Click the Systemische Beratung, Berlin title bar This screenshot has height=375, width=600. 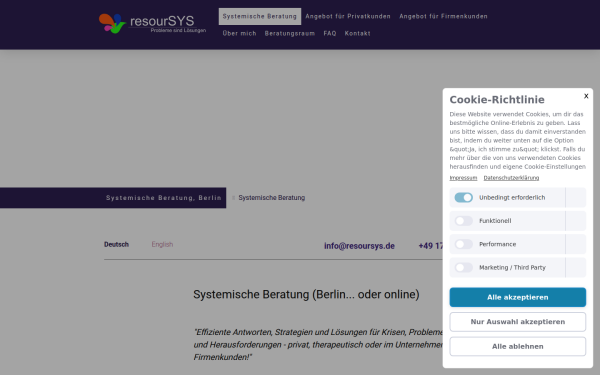tap(113, 198)
